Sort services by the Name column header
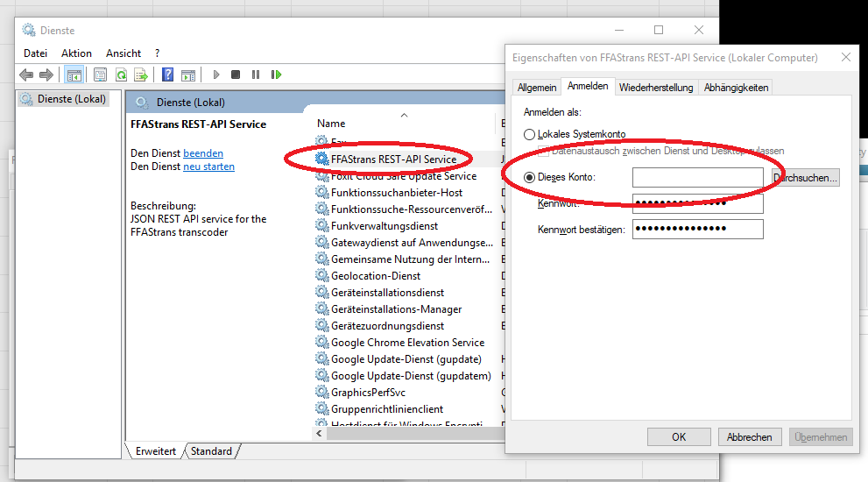 (404, 123)
